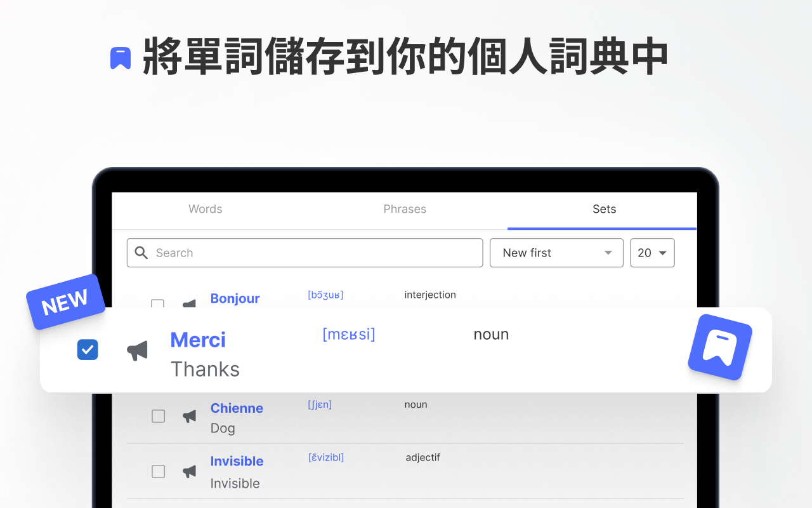Image resolution: width=812 pixels, height=508 pixels.
Task: Click the speaker icon next to Merci
Action: point(138,350)
